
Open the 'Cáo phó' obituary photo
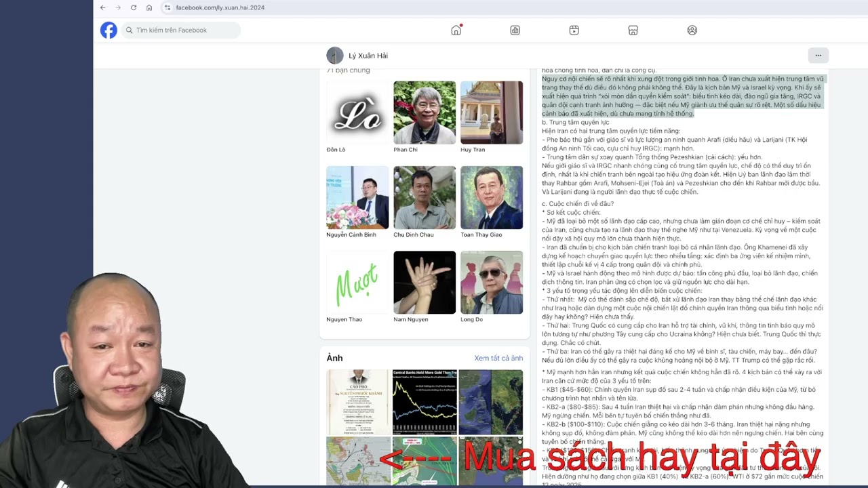pos(357,402)
